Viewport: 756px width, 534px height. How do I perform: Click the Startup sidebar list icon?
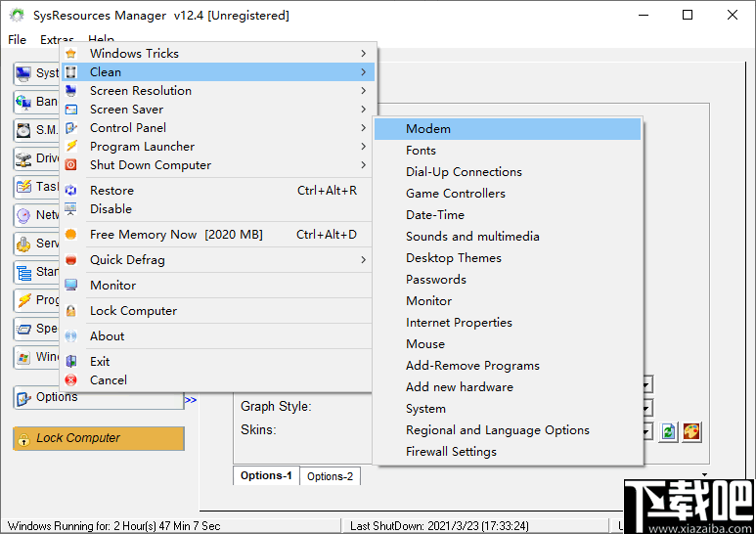23,272
